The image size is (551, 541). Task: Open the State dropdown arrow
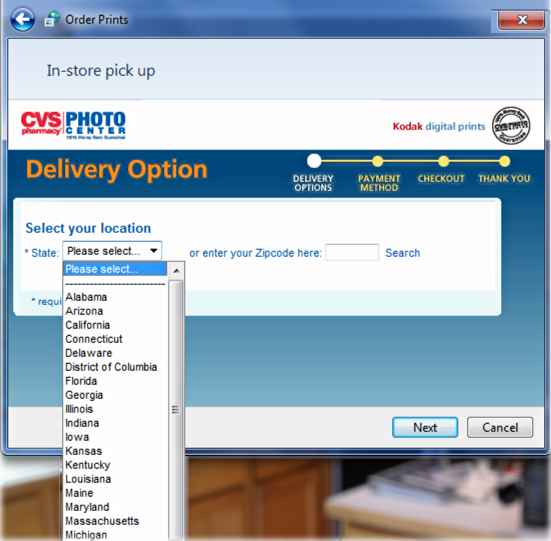154,251
